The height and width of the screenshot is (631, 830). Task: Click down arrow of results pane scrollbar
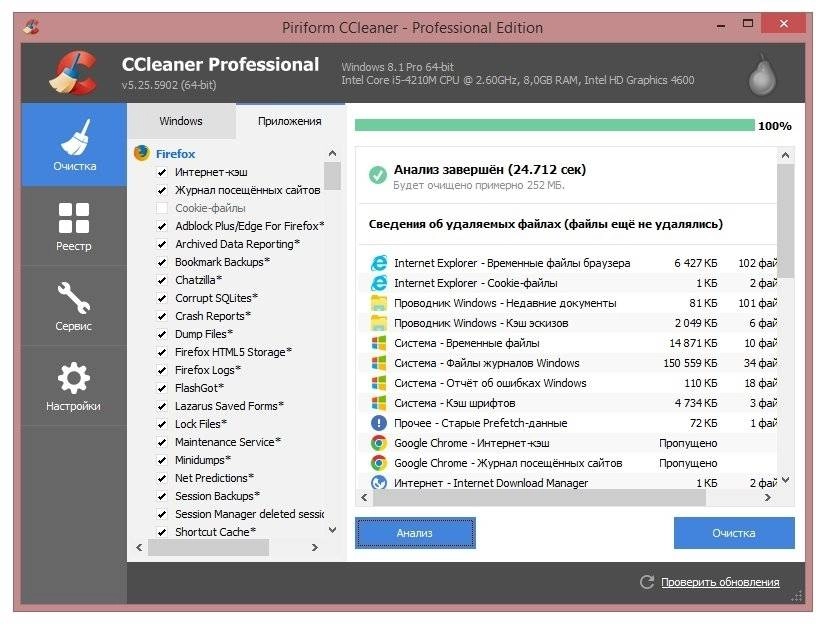coord(786,480)
